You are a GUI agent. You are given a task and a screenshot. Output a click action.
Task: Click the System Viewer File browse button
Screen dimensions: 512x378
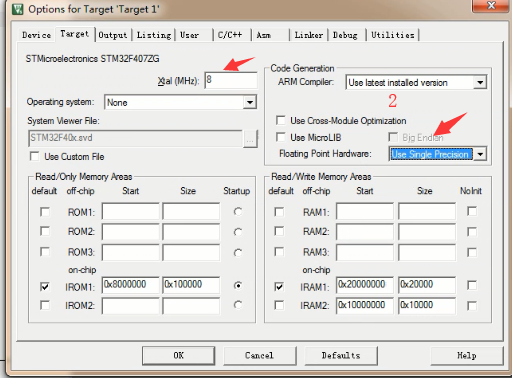[x=250, y=139]
